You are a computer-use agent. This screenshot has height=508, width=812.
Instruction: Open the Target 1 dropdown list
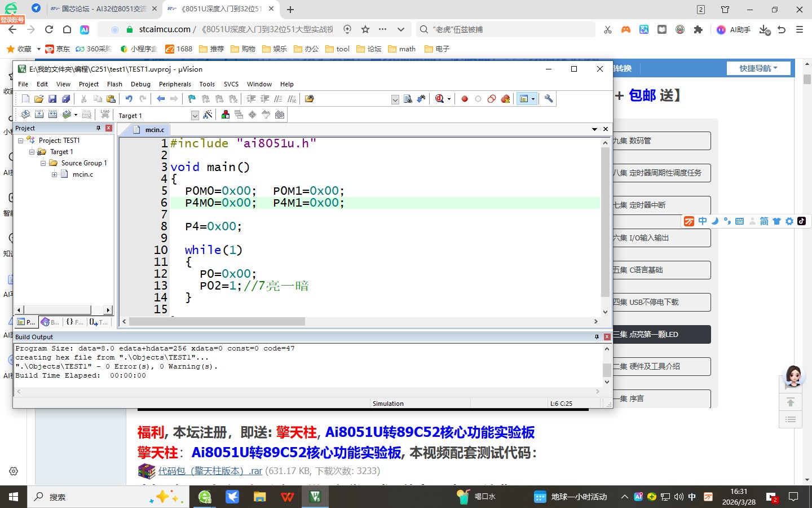click(x=195, y=116)
